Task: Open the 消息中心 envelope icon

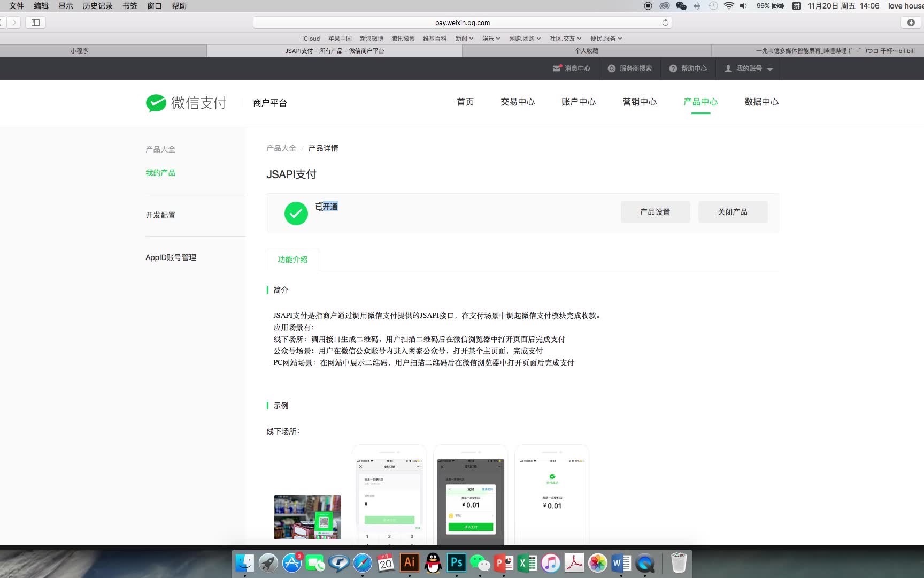Action: click(x=557, y=69)
